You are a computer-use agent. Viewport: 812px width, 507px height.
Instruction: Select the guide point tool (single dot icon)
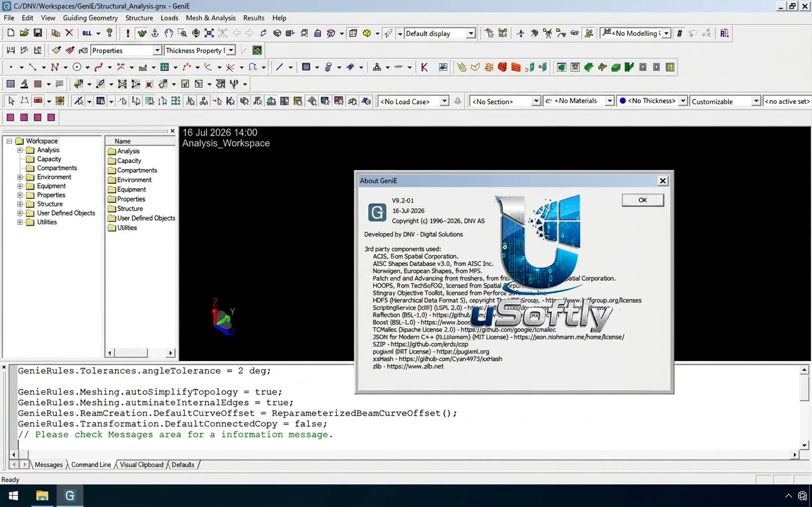pos(11,67)
